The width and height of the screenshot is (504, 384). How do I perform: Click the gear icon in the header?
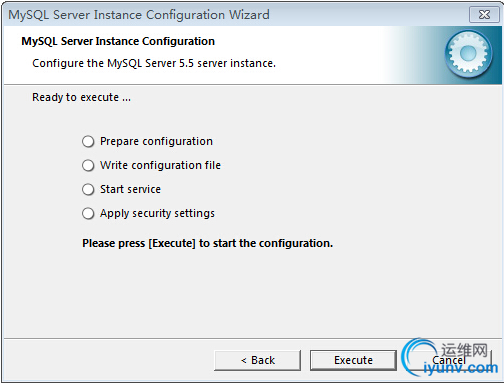[x=468, y=53]
